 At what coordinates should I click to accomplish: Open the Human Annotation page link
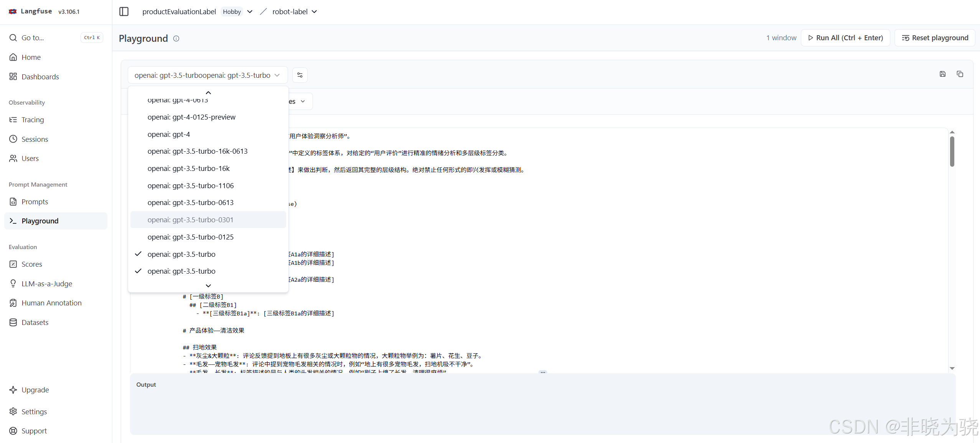point(56,303)
